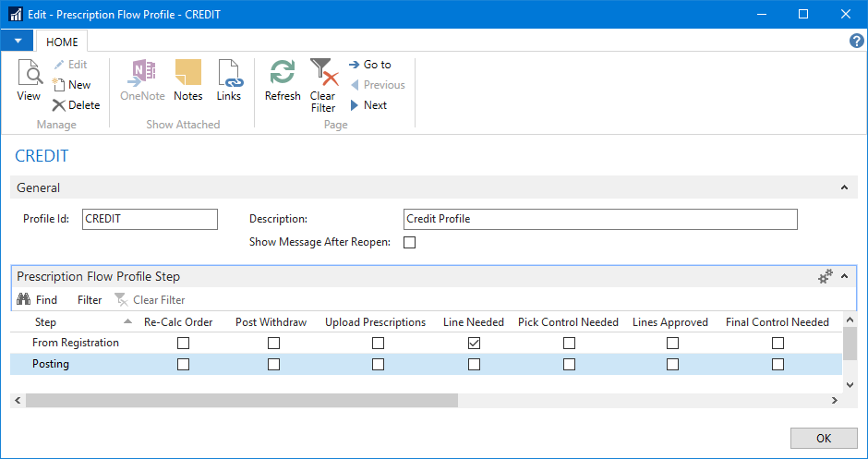
Task: Open the help question mark icon
Action: coord(856,41)
